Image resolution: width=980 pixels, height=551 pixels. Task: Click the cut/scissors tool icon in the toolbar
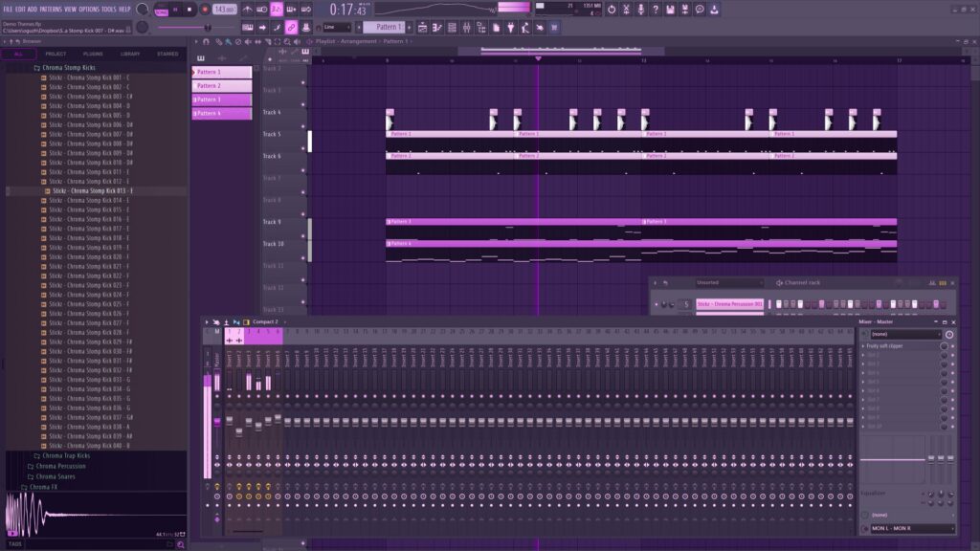point(626,10)
